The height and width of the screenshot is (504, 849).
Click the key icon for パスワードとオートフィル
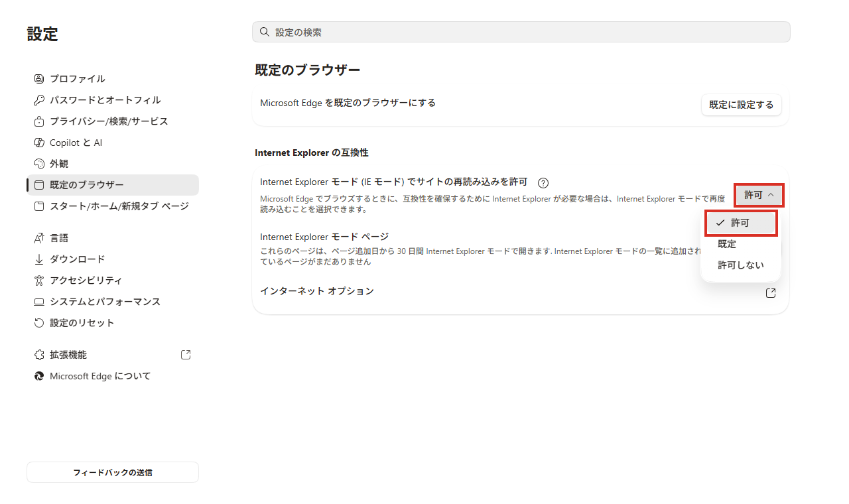(38, 100)
